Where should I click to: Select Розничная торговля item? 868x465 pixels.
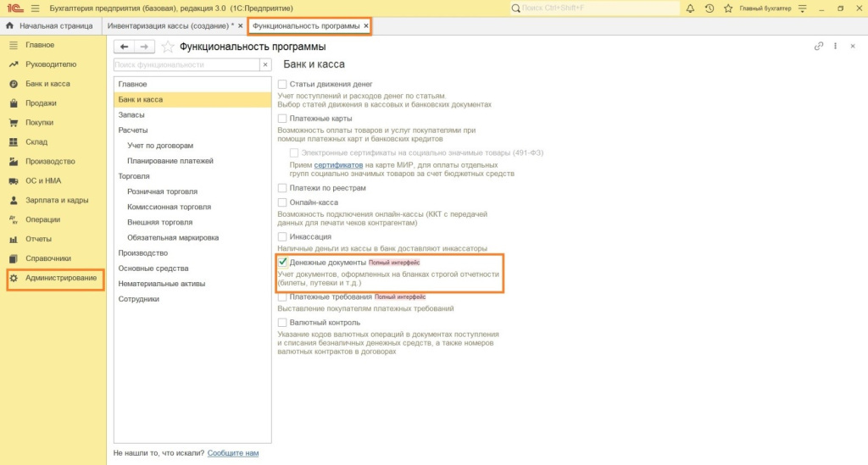192,191
